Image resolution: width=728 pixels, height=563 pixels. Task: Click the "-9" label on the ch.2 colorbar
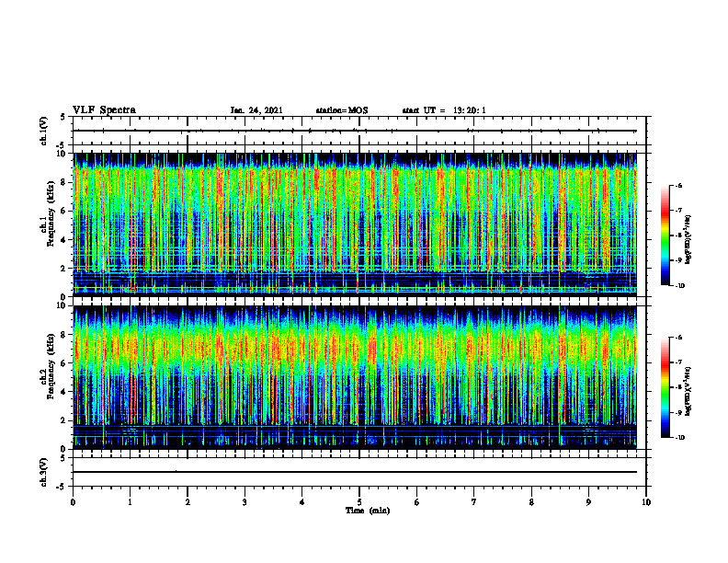[678, 412]
